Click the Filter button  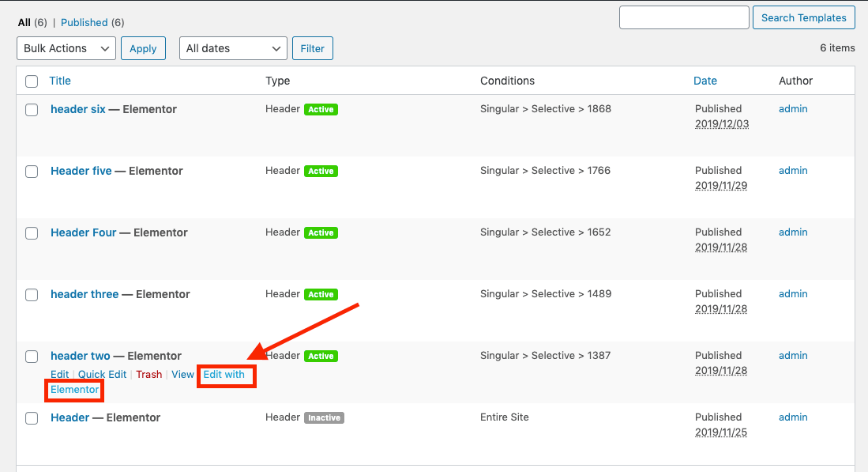(312, 48)
